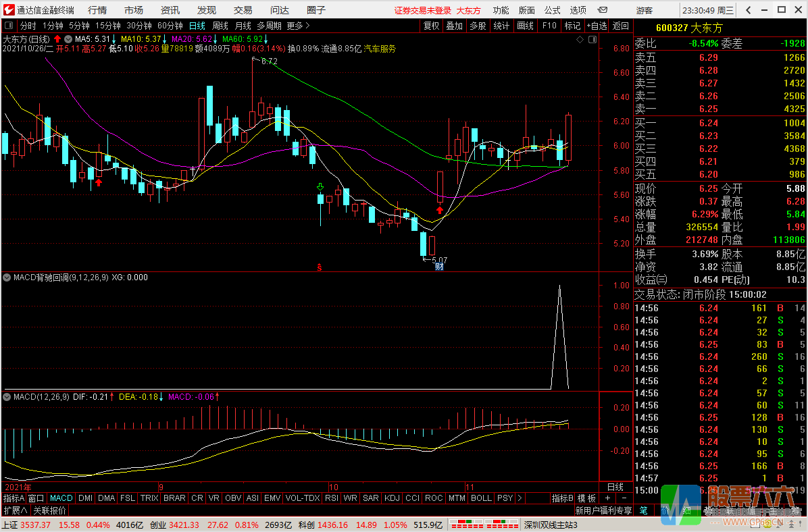Switch chart to 分时 view

pos(28,26)
